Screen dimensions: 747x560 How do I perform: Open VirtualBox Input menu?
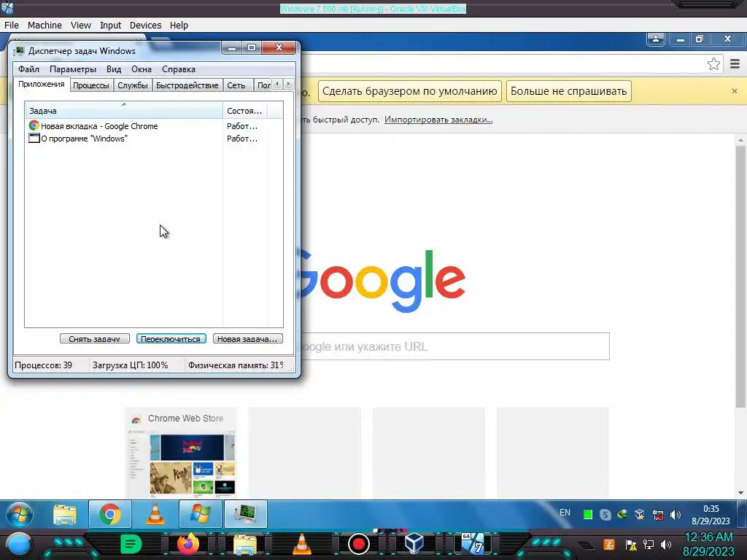[111, 26]
